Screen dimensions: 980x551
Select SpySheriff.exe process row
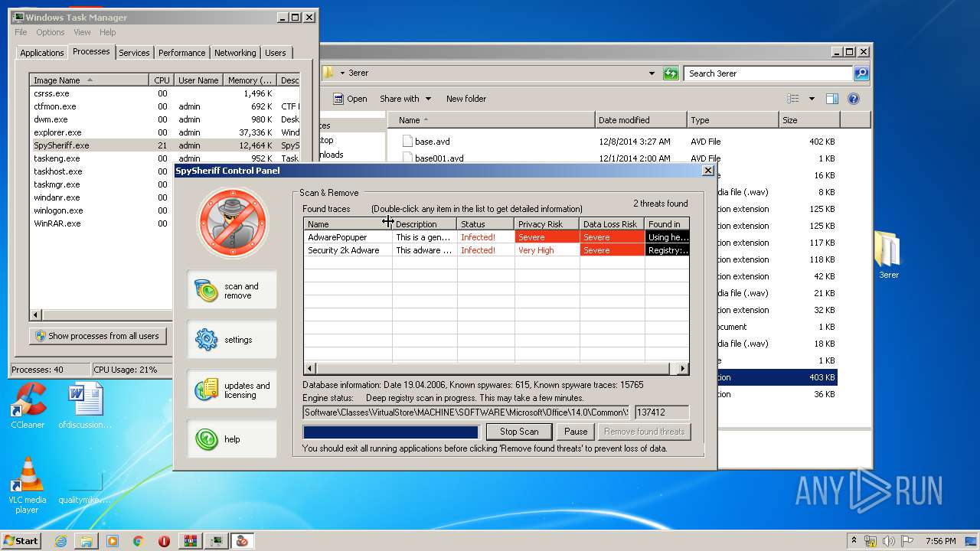click(x=165, y=145)
